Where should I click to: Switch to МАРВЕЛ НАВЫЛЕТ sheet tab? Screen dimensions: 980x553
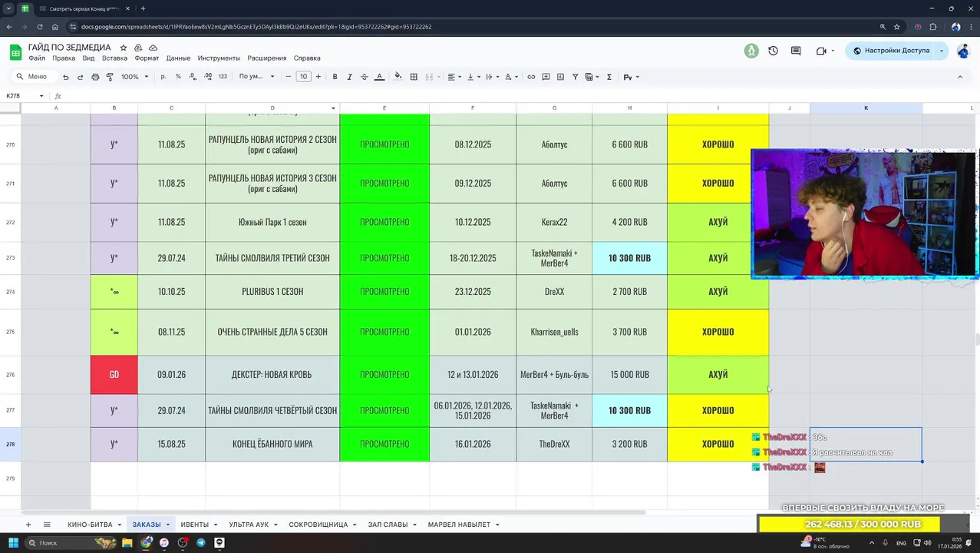[459, 525]
